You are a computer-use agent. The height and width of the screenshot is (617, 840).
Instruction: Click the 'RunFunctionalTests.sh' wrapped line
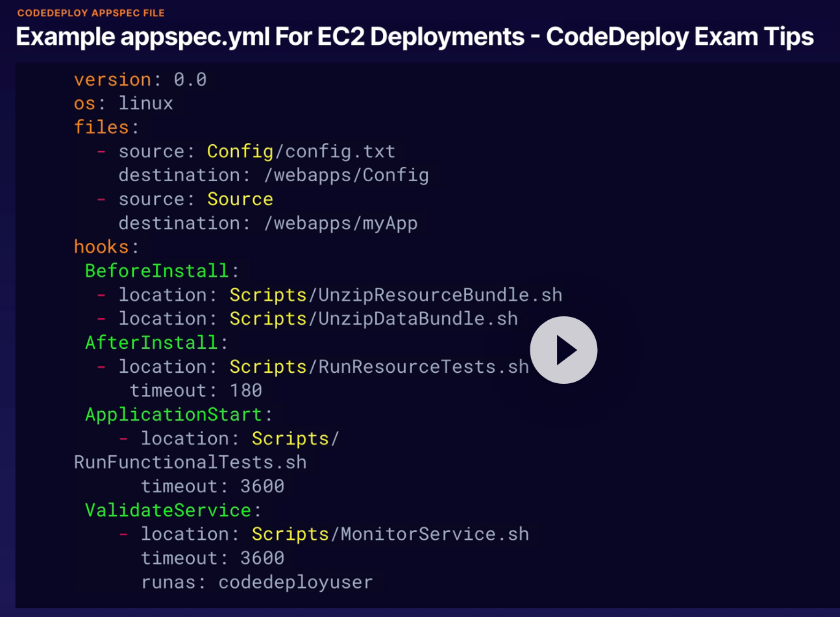[x=190, y=462]
